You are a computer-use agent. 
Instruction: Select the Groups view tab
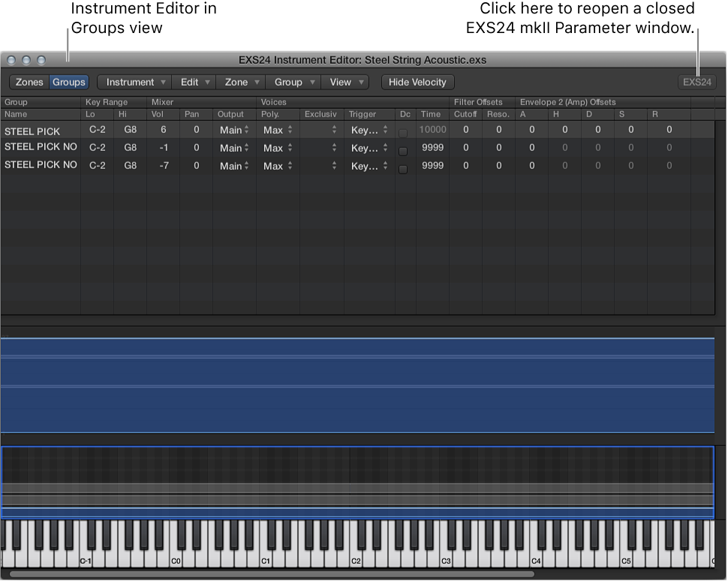[68, 82]
